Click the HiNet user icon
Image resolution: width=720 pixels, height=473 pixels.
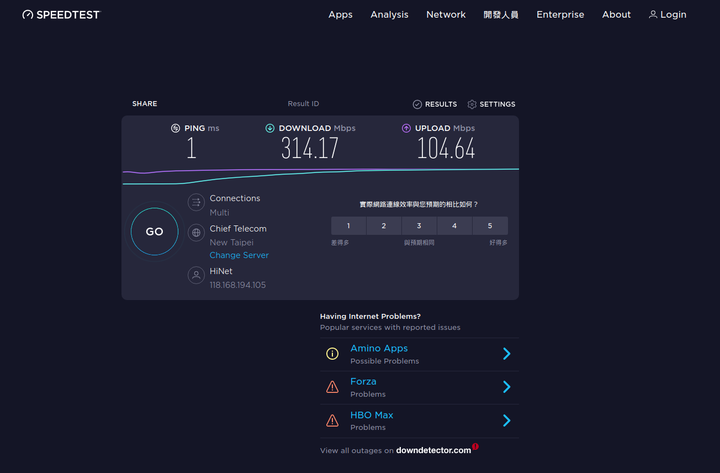pos(196,275)
